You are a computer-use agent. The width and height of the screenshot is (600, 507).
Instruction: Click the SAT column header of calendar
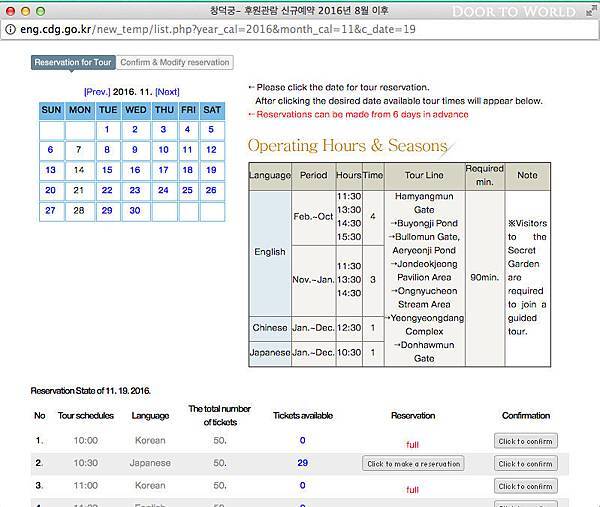212,110
